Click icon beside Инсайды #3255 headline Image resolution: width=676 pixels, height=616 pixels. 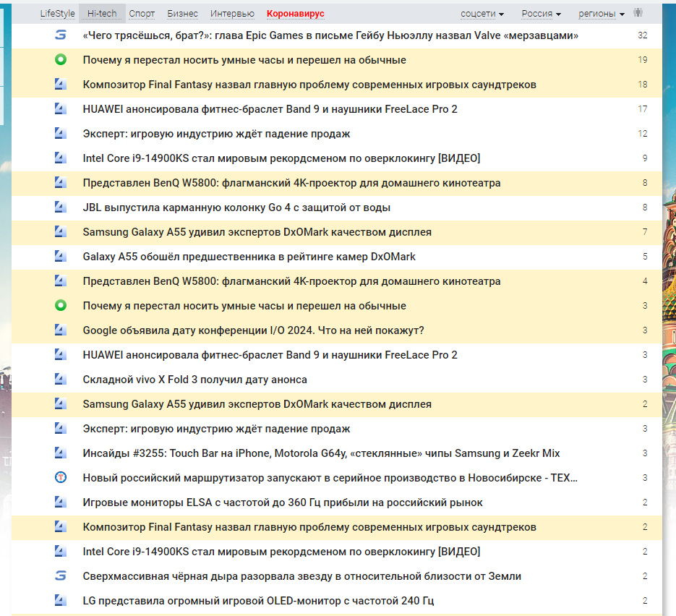[61, 453]
